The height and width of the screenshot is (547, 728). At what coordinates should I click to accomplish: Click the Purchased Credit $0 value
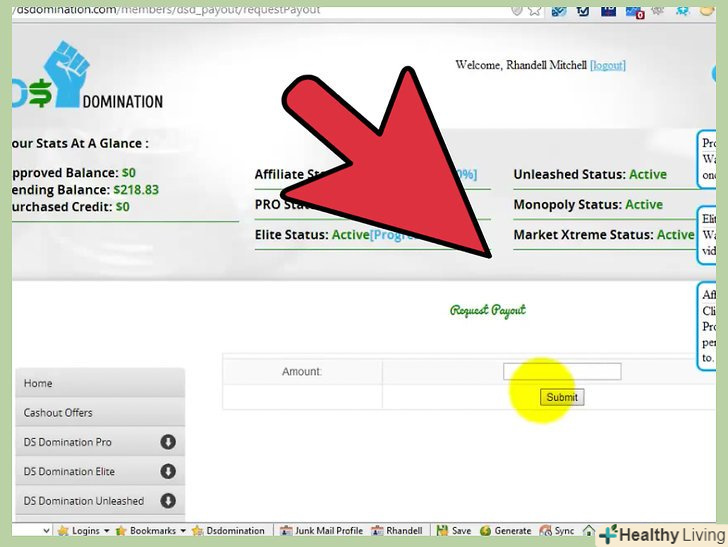pyautogui.click(x=123, y=207)
